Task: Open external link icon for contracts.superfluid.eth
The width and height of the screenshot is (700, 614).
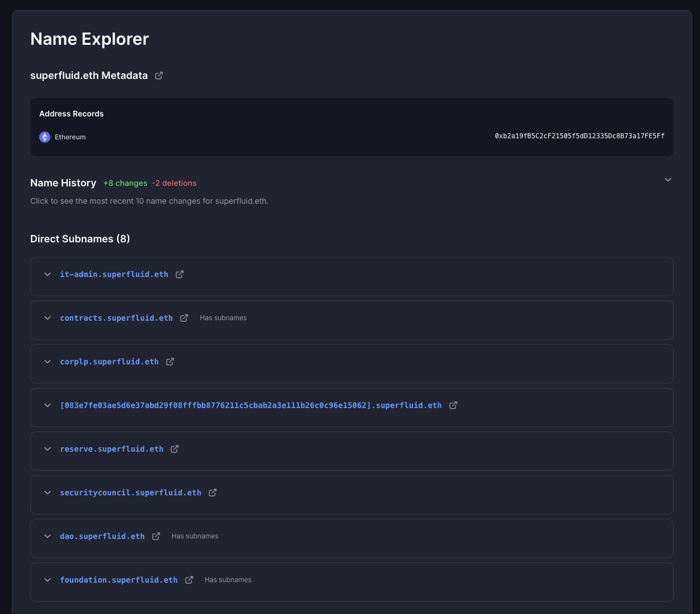Action: pos(184,318)
